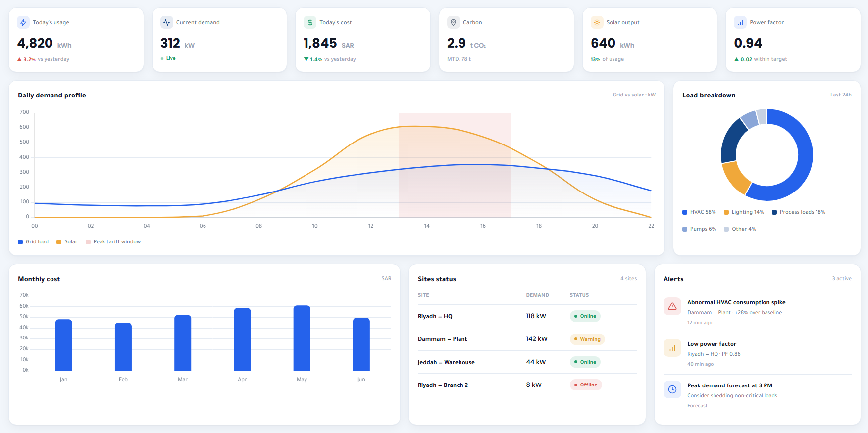Click the dollar sign icon for Today's cost
The height and width of the screenshot is (433, 868).
(x=310, y=22)
